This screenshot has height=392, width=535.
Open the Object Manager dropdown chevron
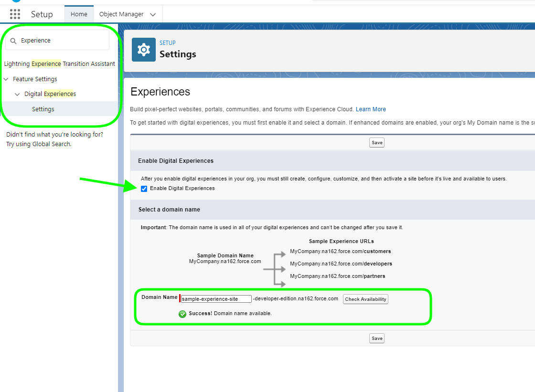(153, 14)
